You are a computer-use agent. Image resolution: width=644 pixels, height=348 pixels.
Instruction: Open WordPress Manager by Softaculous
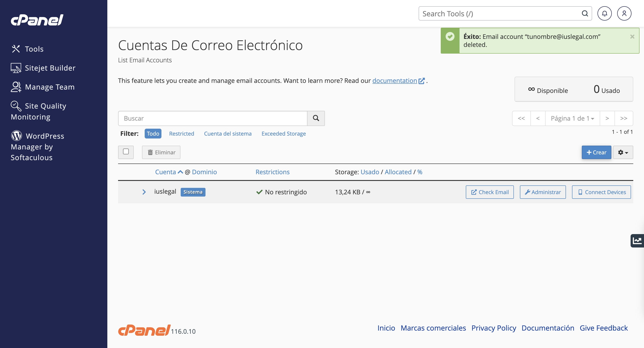tap(38, 146)
